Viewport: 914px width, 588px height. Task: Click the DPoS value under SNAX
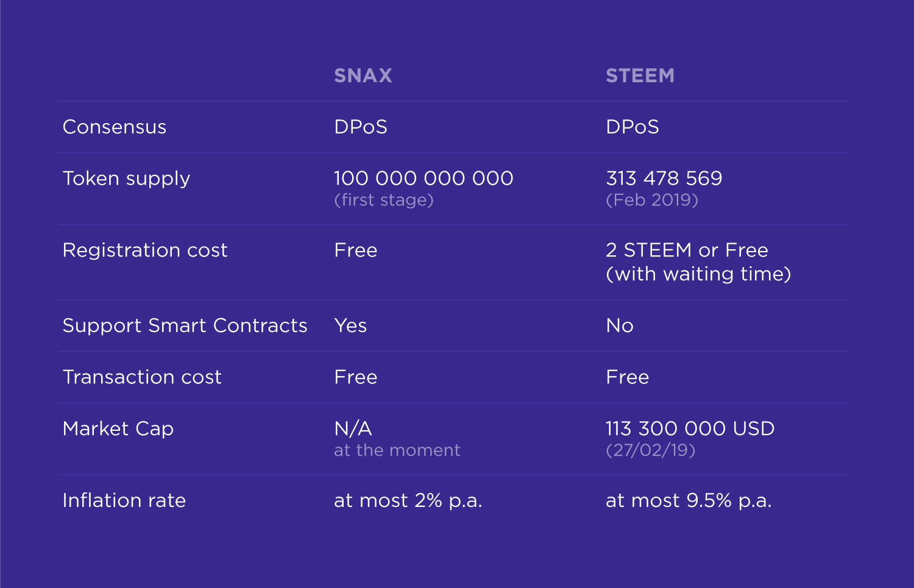(361, 127)
